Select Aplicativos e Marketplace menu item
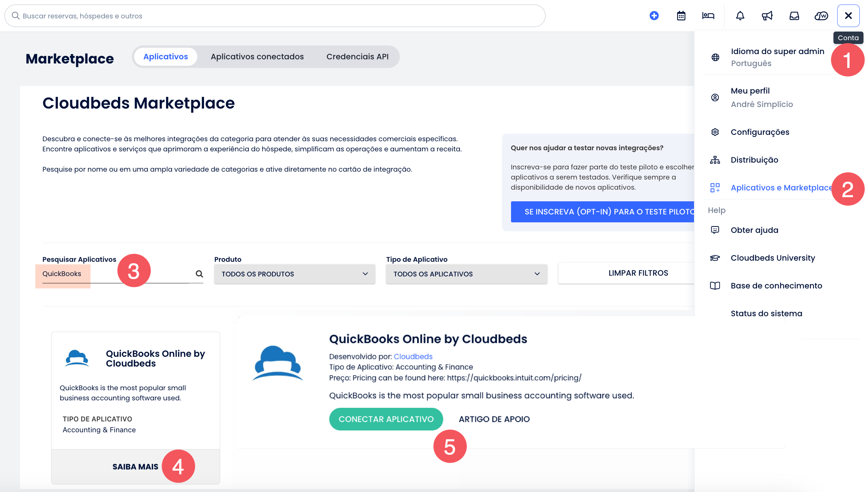The image size is (868, 492). click(781, 187)
